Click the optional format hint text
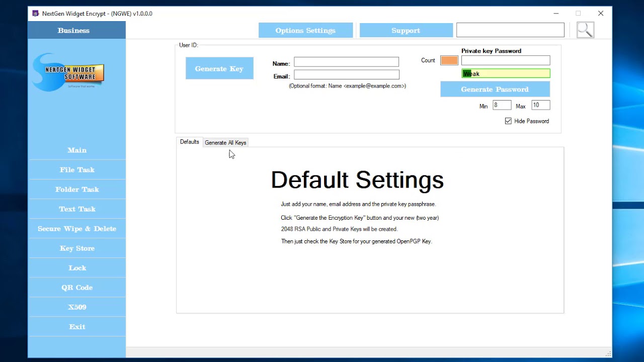This screenshot has width=644, height=362. pos(347,86)
